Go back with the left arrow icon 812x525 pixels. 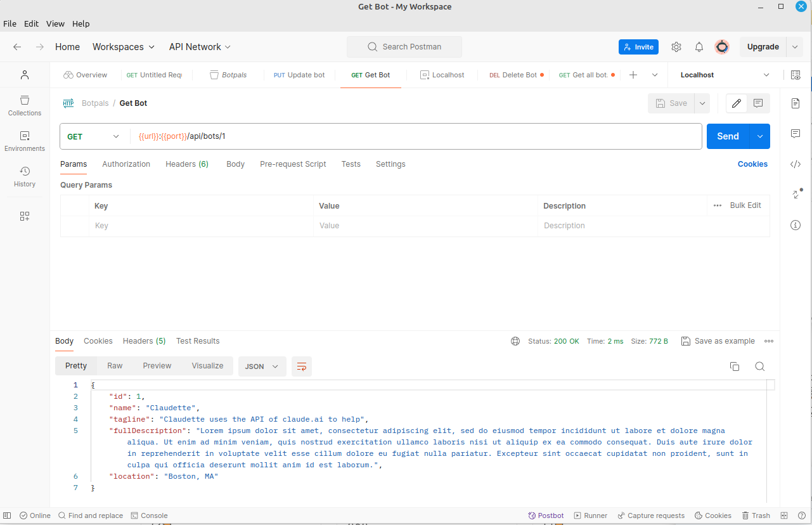click(17, 47)
